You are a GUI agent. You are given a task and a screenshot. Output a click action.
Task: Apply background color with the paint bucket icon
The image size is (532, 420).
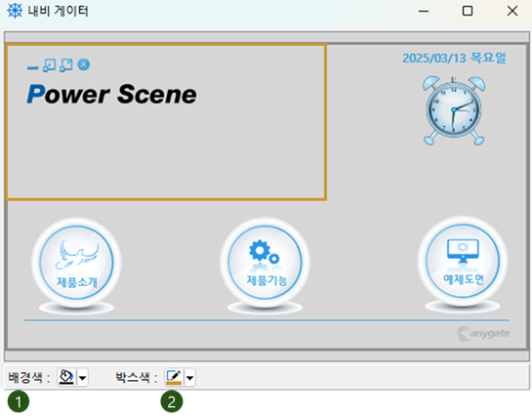pos(66,377)
